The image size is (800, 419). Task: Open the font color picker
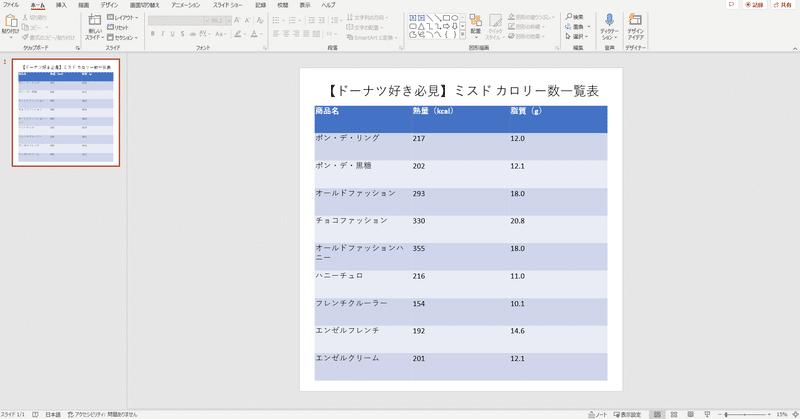click(256, 34)
